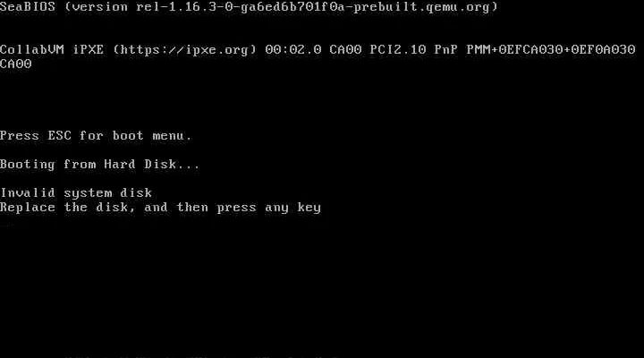Screen dimensions: 644x358
Task: Click the iPXE label
Action: tap(89, 50)
